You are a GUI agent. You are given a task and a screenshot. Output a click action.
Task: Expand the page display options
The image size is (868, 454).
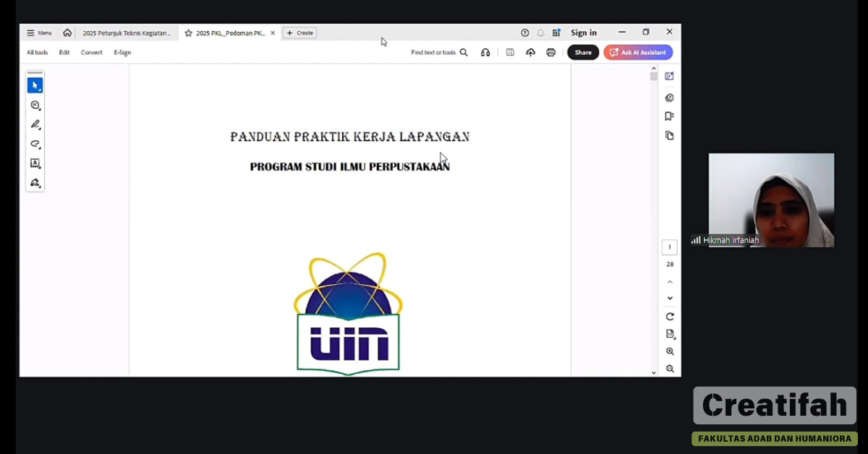[670, 334]
